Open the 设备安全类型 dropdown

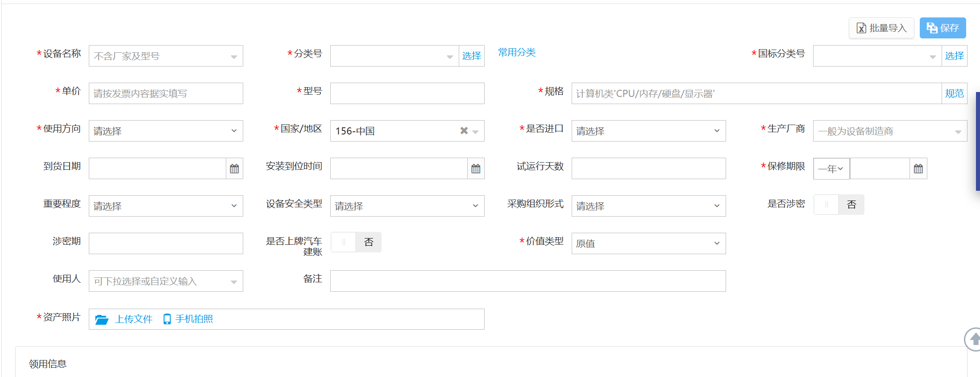[x=407, y=206]
